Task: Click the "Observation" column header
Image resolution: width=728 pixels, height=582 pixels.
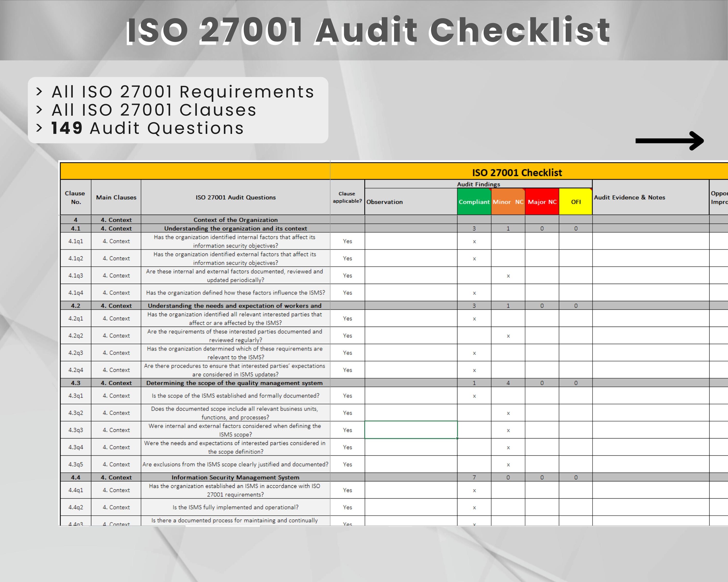Action: coord(385,202)
